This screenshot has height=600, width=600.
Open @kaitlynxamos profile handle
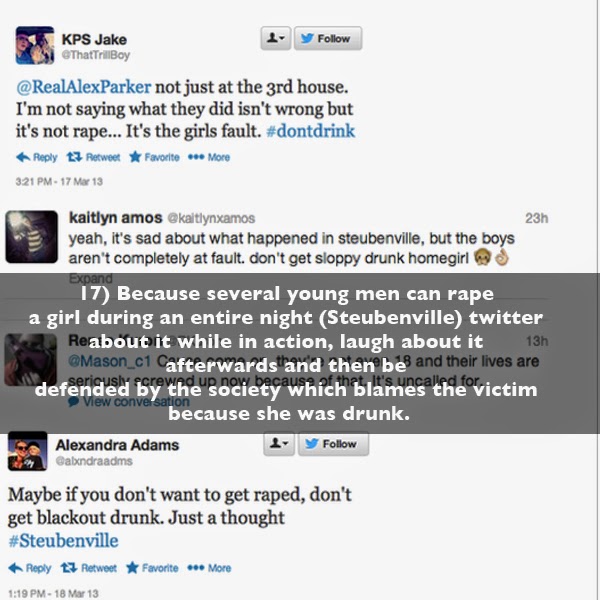pyautogui.click(x=211, y=218)
